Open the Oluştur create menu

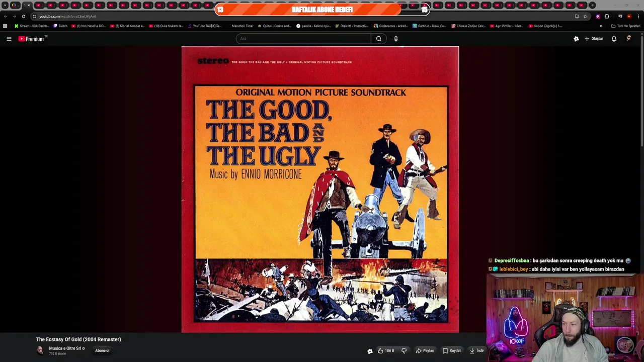[594, 39]
